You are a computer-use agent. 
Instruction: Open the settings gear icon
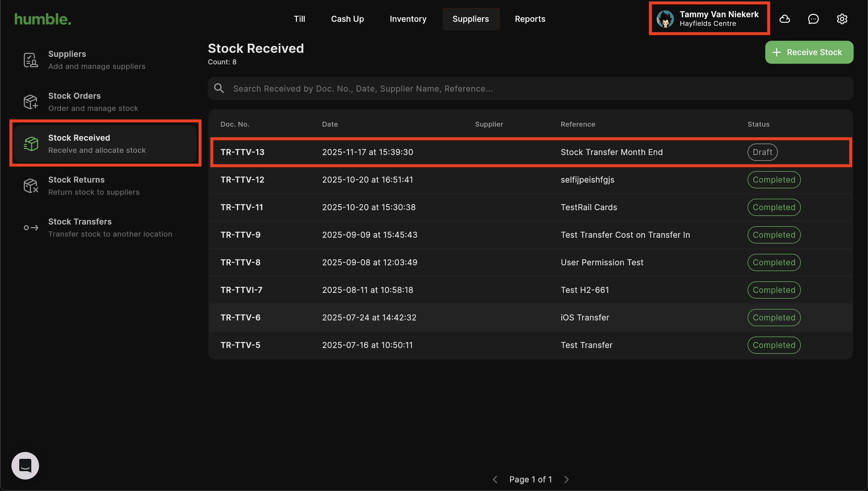(842, 19)
